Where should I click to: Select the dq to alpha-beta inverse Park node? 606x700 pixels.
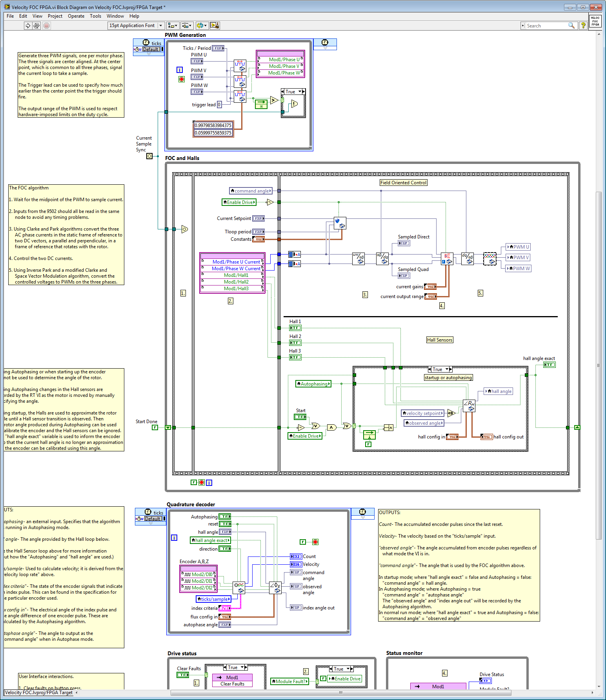(467, 258)
